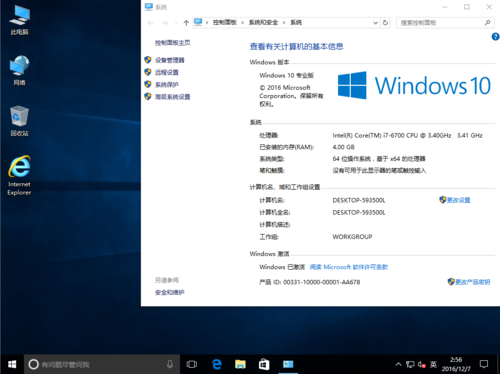Open the Action Center notifications icon
This screenshot has height=374, width=500.
pos(484,364)
